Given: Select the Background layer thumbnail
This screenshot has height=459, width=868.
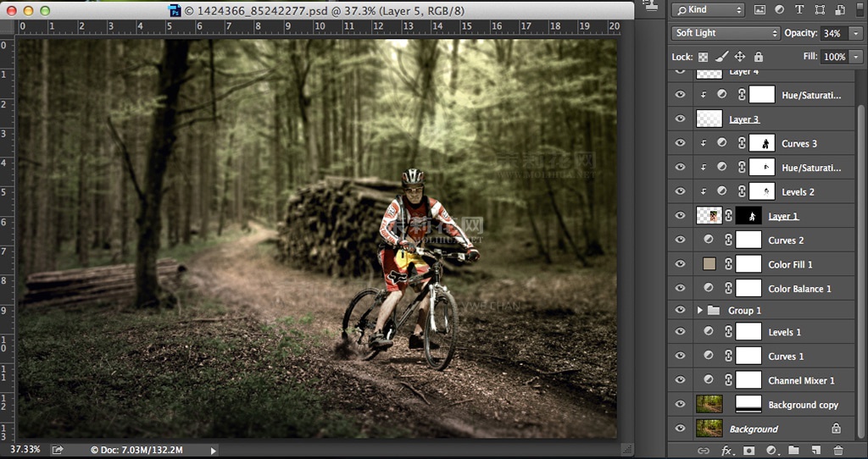Looking at the screenshot, I should click(709, 428).
